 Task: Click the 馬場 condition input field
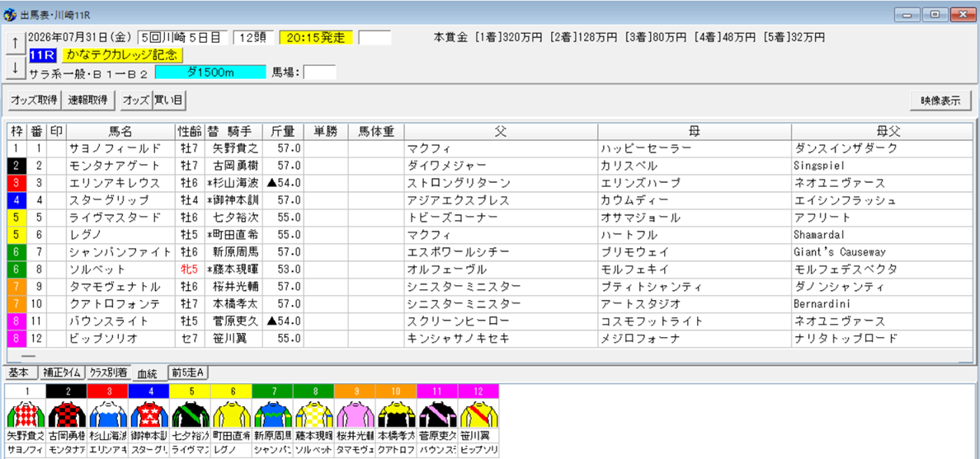coord(319,73)
